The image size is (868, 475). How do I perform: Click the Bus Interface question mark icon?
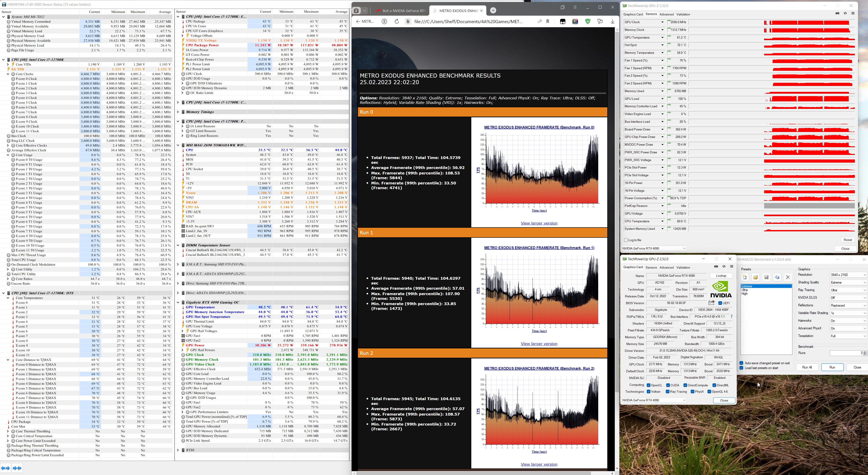tap(731, 317)
